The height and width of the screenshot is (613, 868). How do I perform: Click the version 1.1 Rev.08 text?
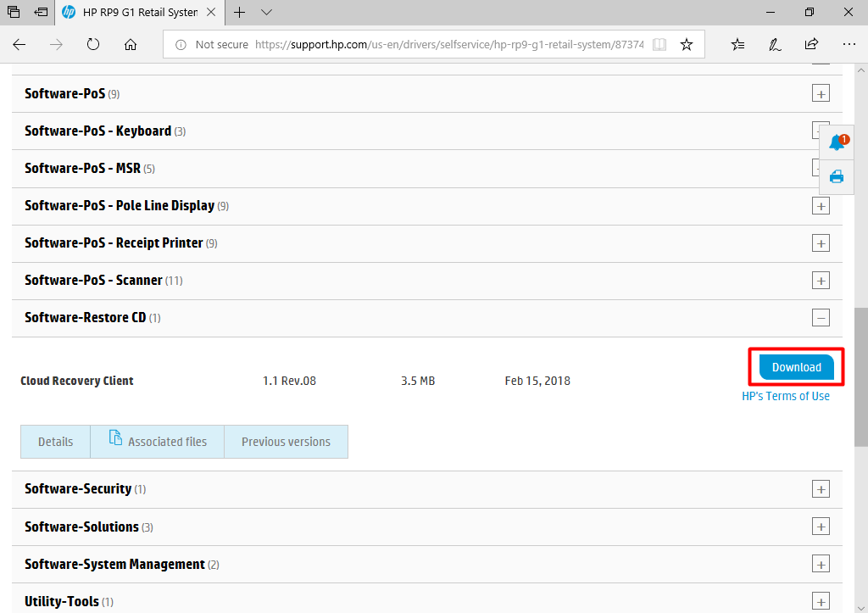coord(289,381)
